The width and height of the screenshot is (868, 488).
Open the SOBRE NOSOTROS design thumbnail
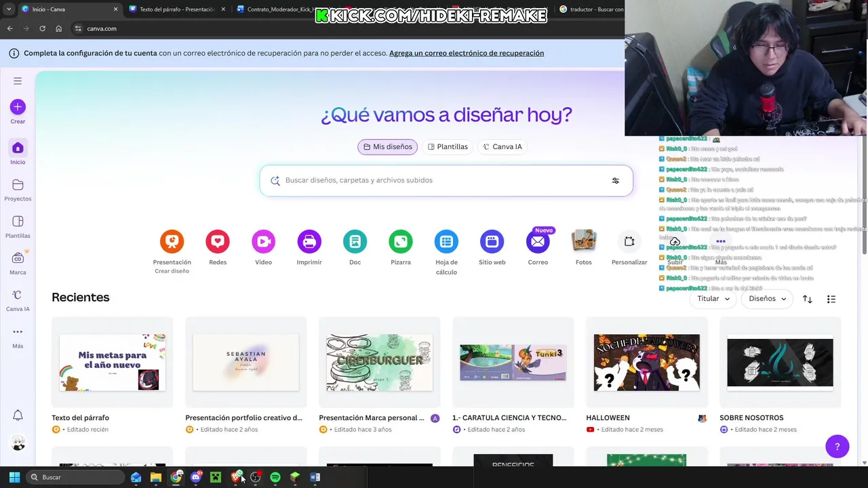click(x=781, y=362)
